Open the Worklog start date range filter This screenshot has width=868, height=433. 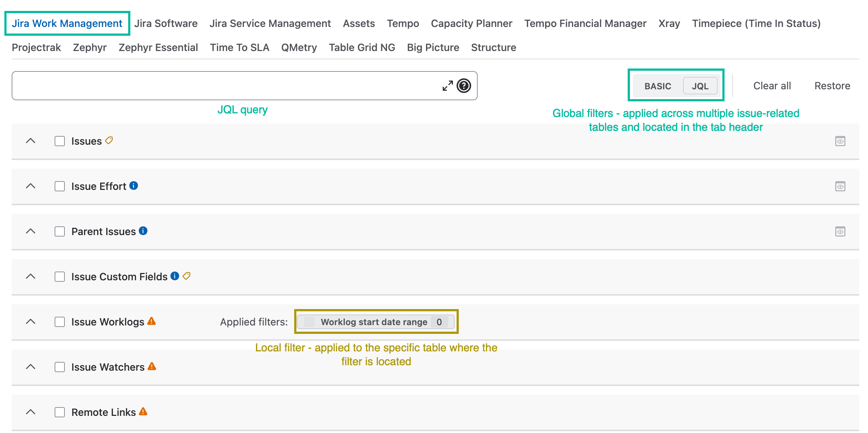(x=376, y=322)
